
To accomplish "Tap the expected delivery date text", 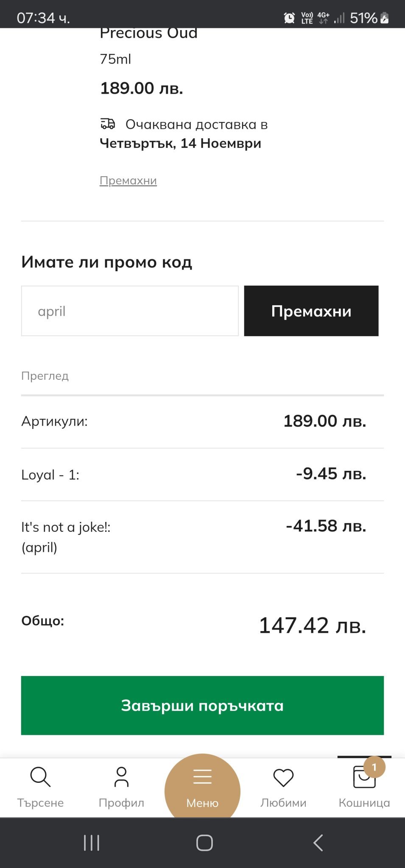I will pyautogui.click(x=180, y=143).
